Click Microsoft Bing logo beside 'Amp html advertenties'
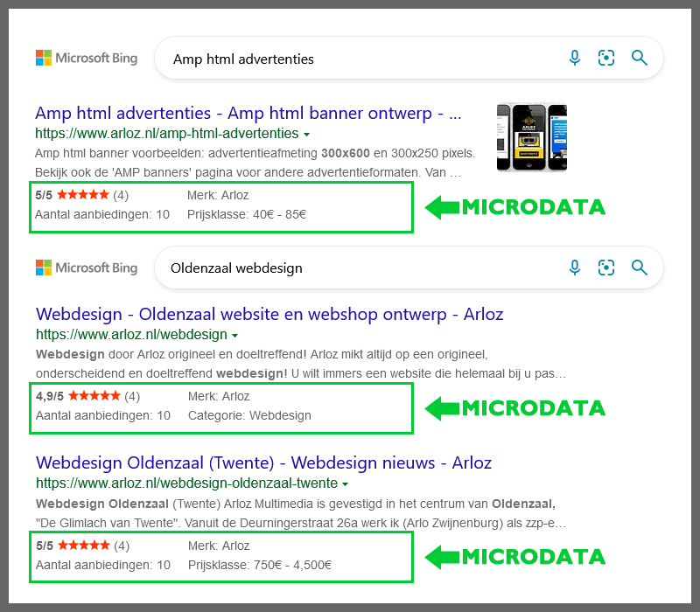700x612 pixels. (87, 58)
